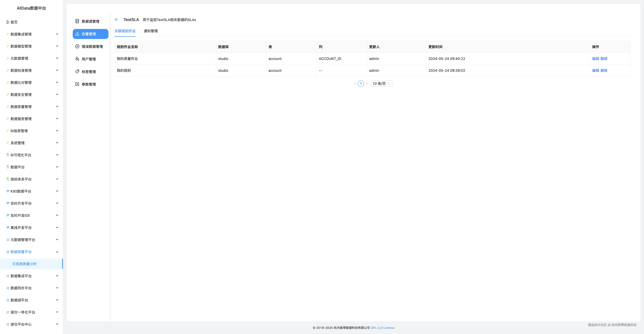Open 参数管理 using the edit icon

pyautogui.click(x=77, y=84)
